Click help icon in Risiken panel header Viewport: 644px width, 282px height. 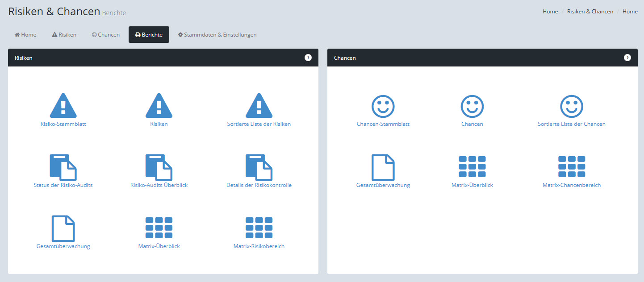click(308, 58)
